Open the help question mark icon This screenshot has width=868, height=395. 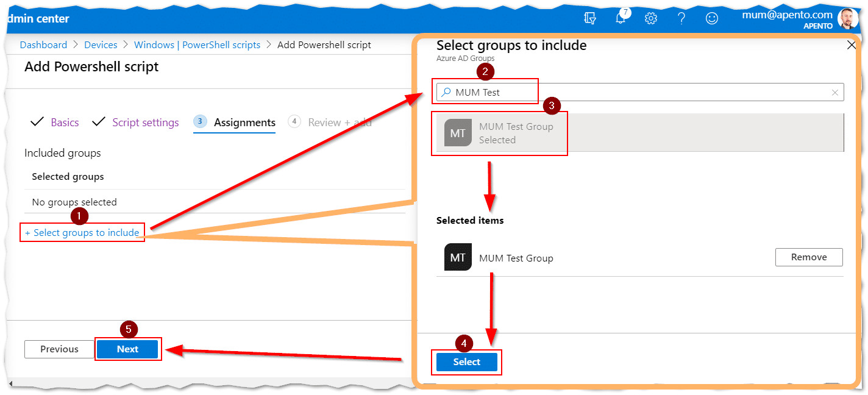point(681,18)
